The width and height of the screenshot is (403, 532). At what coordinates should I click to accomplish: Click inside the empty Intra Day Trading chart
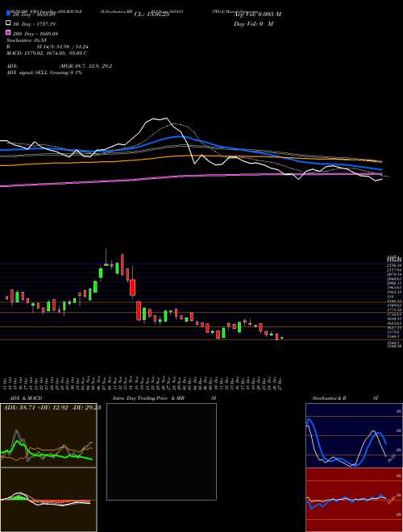point(161,451)
